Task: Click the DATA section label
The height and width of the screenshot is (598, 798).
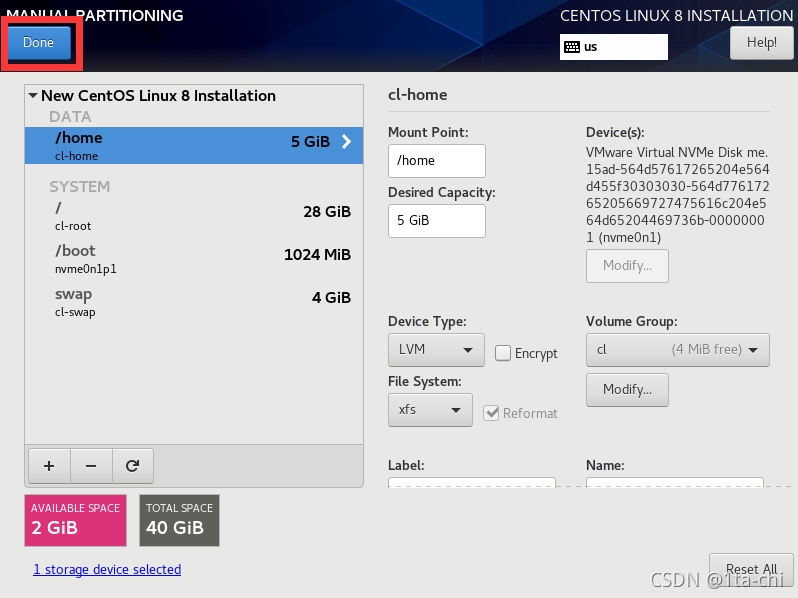Action: (x=70, y=117)
